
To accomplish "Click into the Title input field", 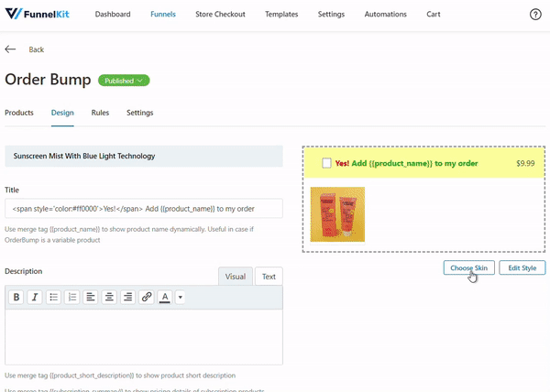I will (144, 209).
